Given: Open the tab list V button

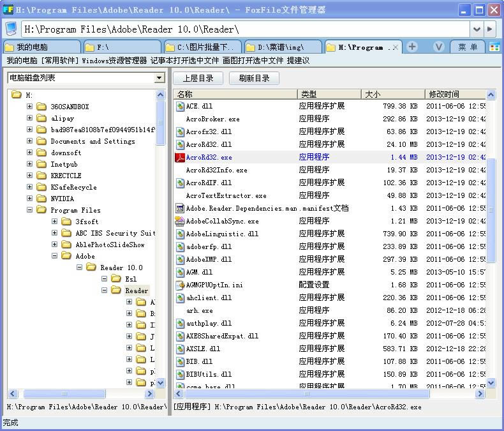Looking at the screenshot, I should pos(438,47).
